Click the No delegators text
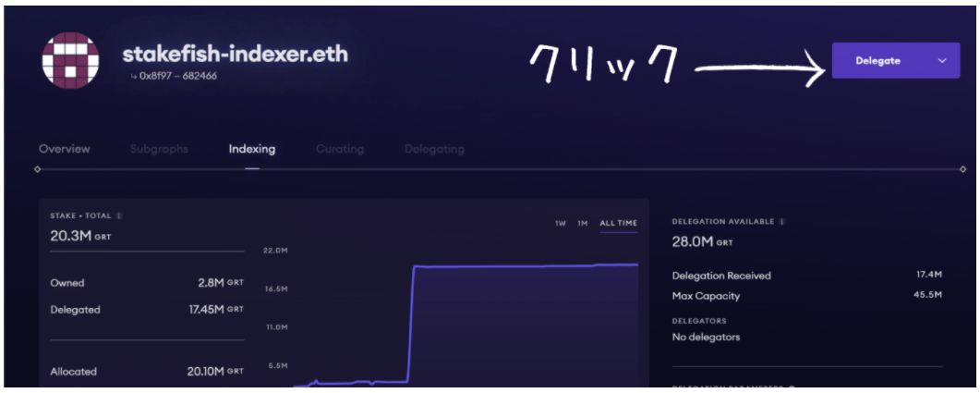The height and width of the screenshot is (393, 980). [707, 338]
